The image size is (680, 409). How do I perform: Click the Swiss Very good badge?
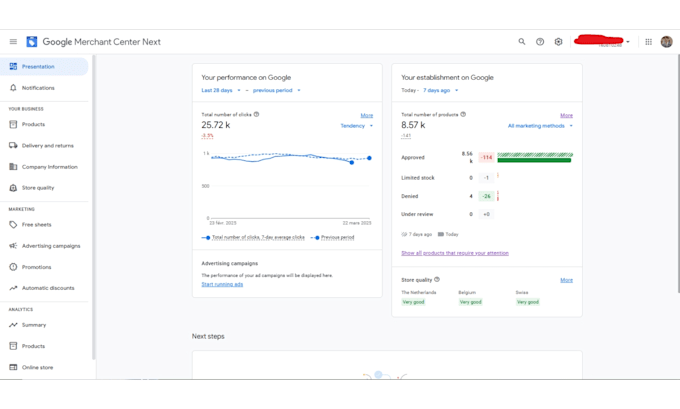[x=528, y=302]
